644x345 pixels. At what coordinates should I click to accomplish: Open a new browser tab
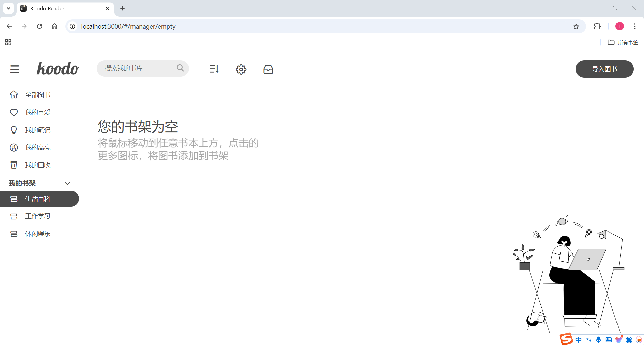(x=122, y=8)
